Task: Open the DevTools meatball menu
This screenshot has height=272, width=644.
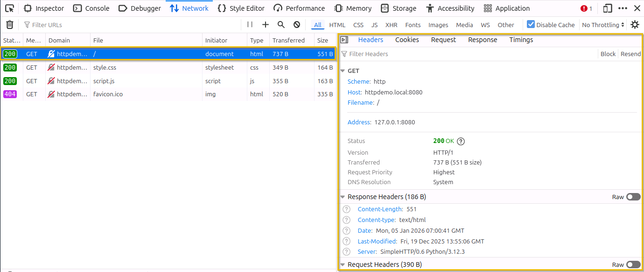Action: click(x=623, y=8)
